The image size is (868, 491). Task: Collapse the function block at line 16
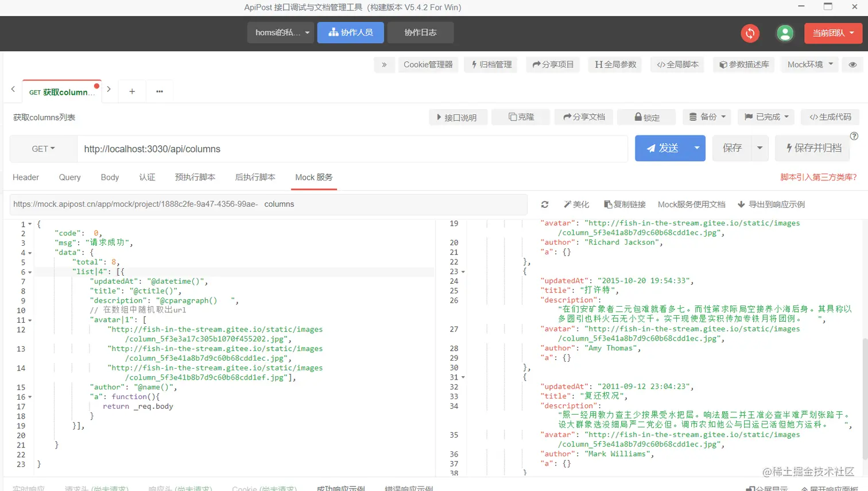tap(30, 397)
